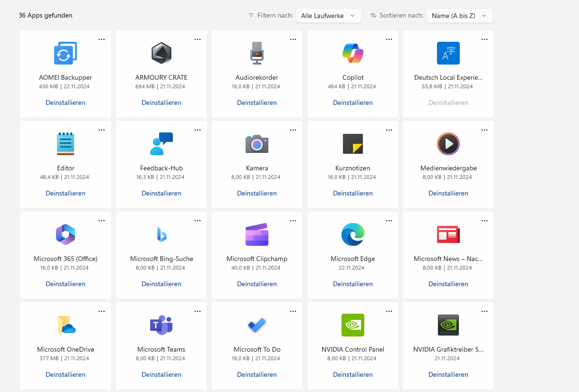Click the Kurznotizen sticky note icon

pos(353,144)
